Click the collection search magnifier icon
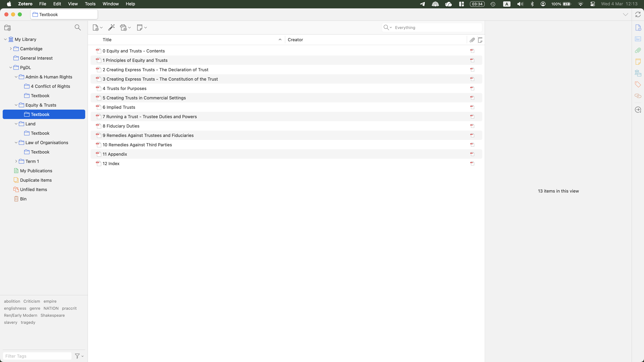 click(77, 27)
